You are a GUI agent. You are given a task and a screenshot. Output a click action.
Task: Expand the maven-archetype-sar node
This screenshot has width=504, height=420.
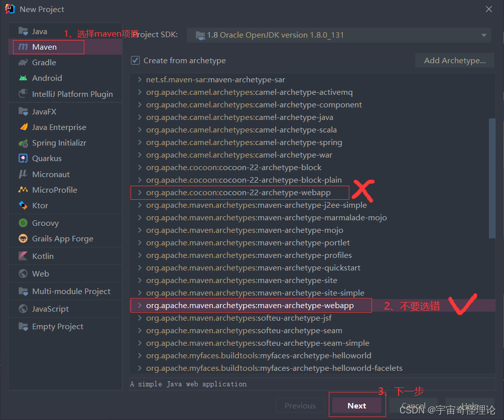point(140,79)
